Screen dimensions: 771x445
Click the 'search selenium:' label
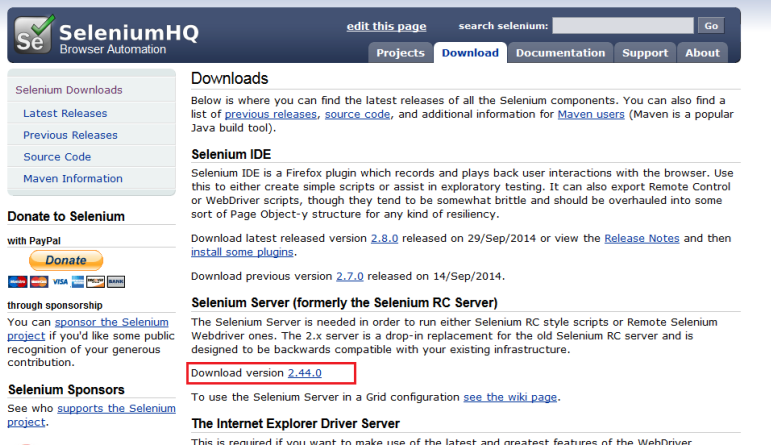(503, 26)
